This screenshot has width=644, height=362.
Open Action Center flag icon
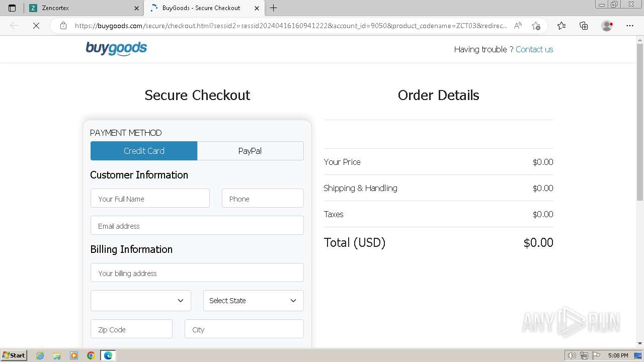point(596,355)
